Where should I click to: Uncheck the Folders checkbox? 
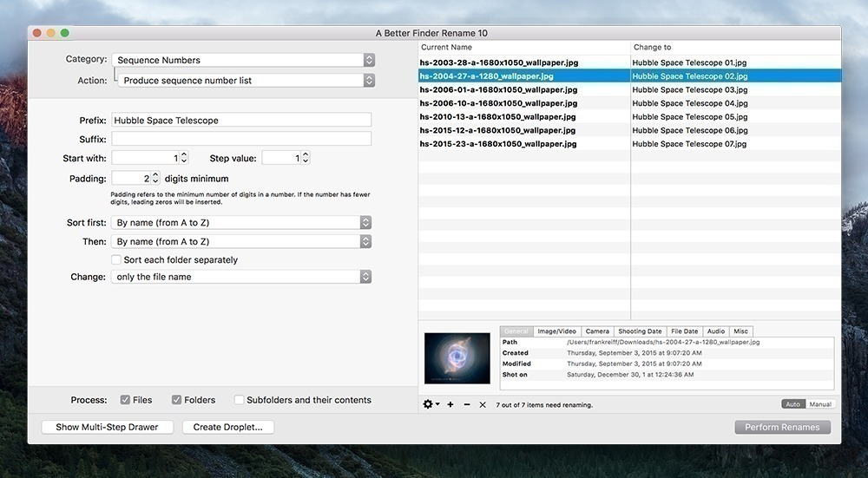tap(177, 400)
